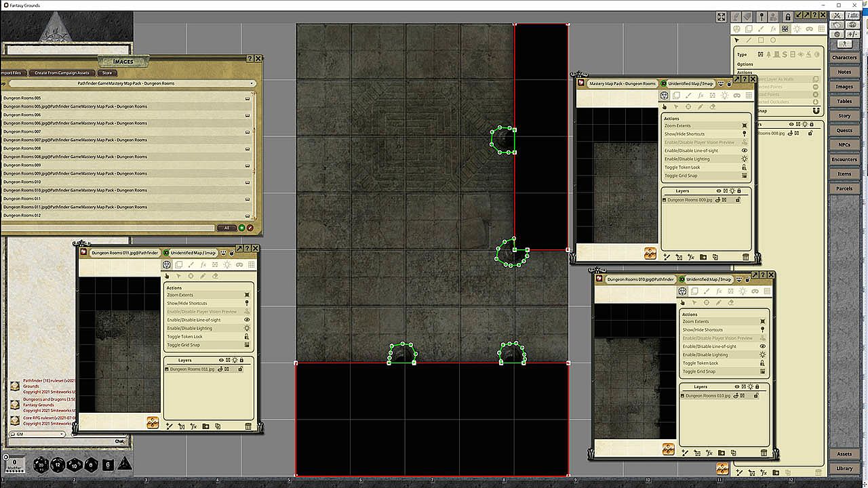Click the Snap magnet icon in main image panel

(x=816, y=110)
